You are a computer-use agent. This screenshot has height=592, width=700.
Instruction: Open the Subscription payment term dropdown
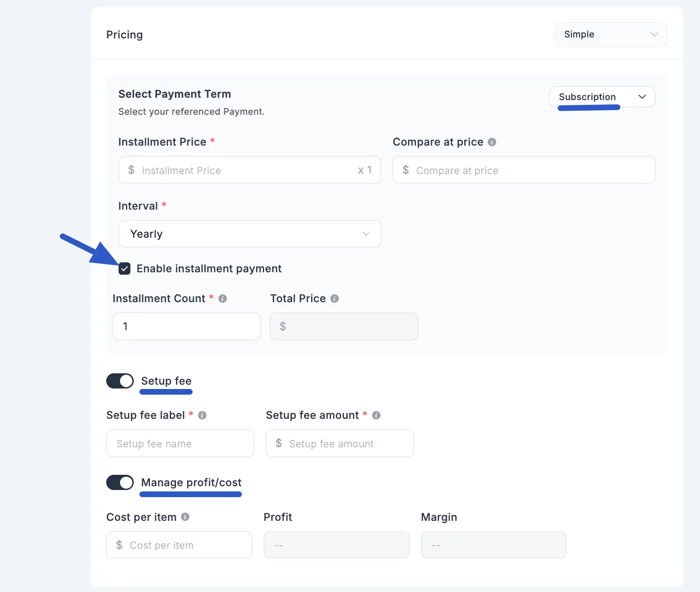pyautogui.click(x=602, y=97)
